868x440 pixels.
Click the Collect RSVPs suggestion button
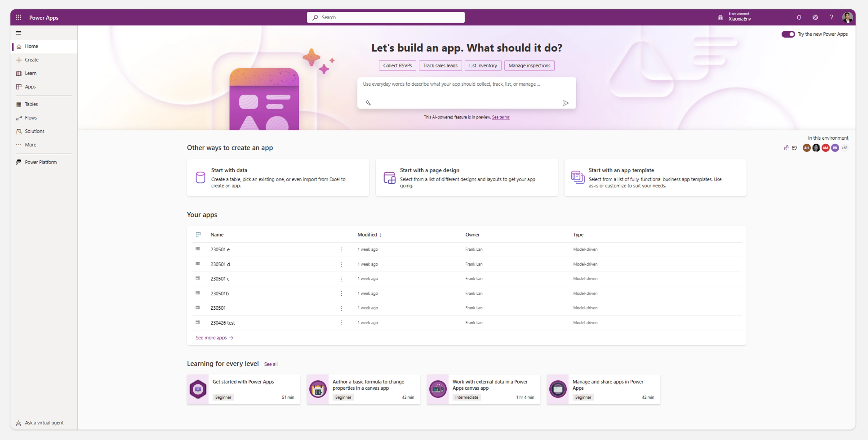pos(397,65)
